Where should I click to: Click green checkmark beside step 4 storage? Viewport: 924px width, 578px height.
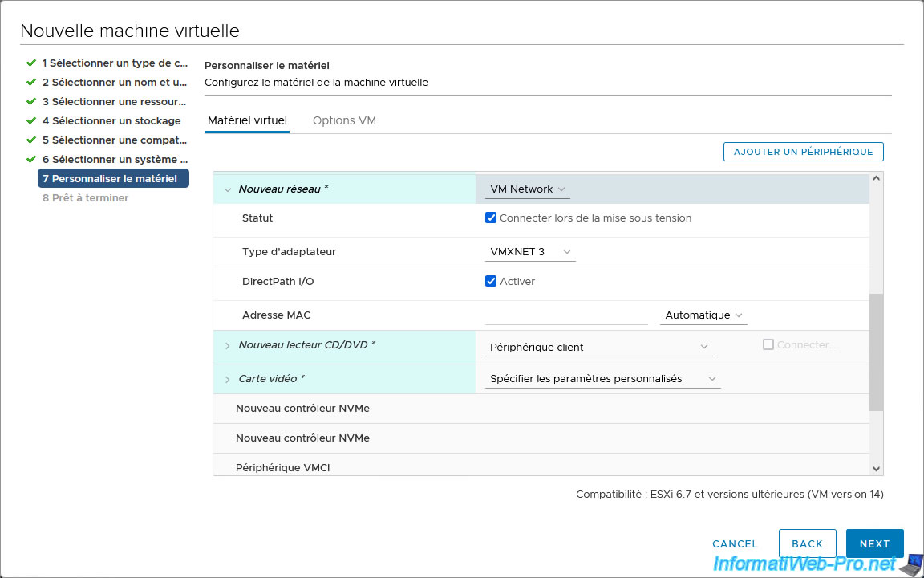click(x=31, y=120)
